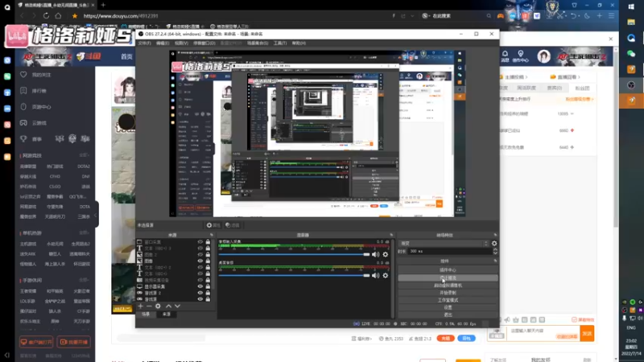Open the scene transition type dropdown
This screenshot has width=644, height=362.
click(x=444, y=244)
